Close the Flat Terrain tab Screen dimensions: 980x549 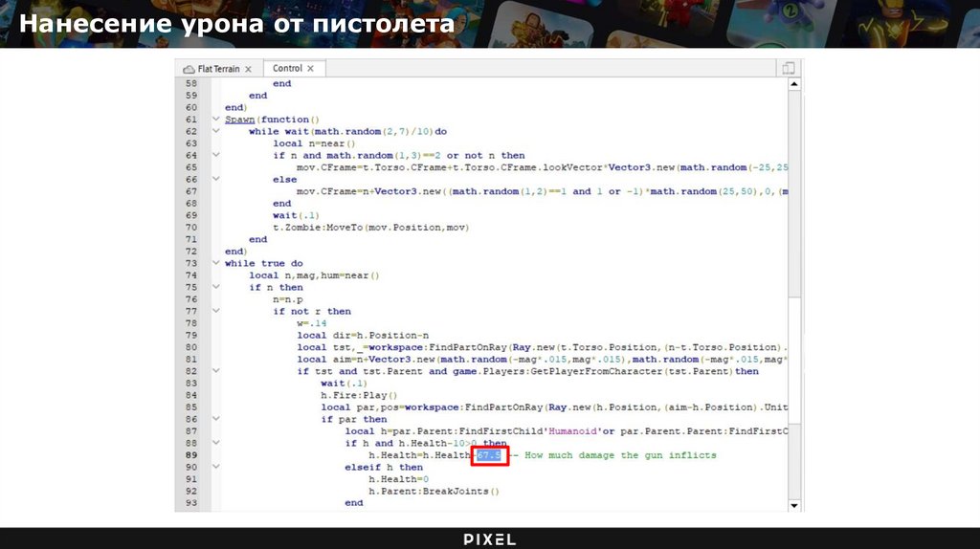[248, 69]
